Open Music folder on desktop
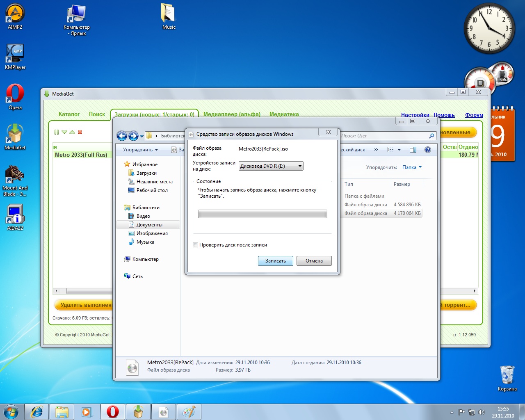 169,17
